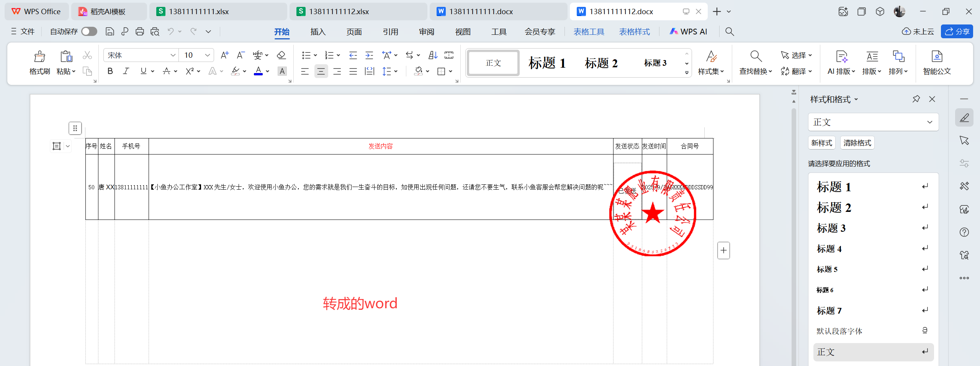This screenshot has height=366, width=980.
Task: Switch to the Insert (插入) ribbon tab
Action: [318, 32]
